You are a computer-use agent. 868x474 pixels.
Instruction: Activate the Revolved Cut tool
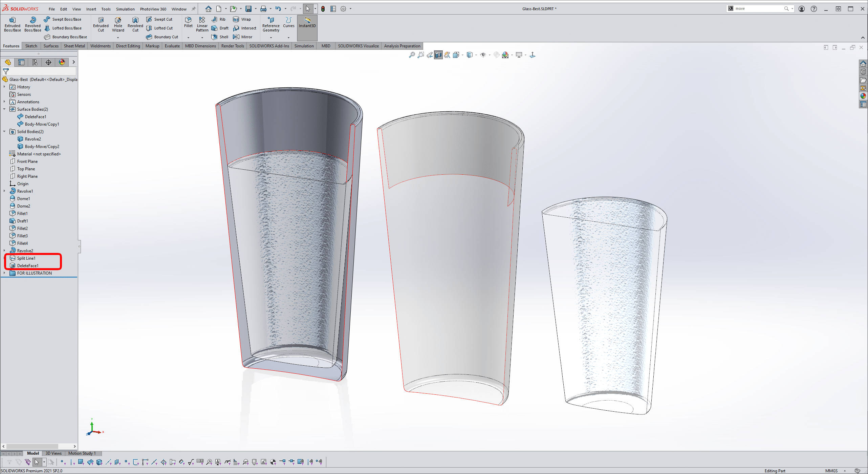pyautogui.click(x=135, y=24)
